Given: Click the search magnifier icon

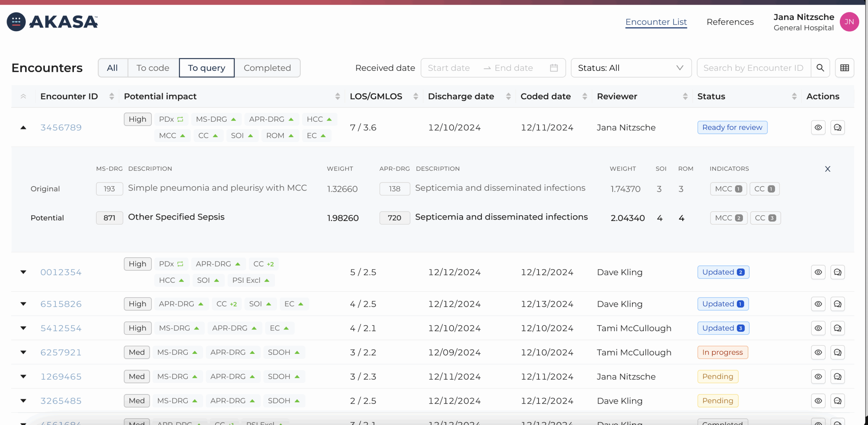Looking at the screenshot, I should (820, 68).
